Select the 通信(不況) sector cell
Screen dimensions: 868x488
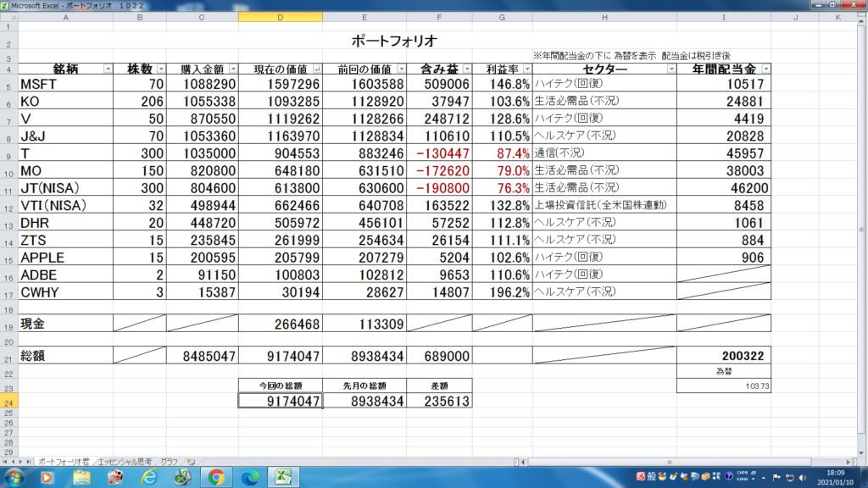pyautogui.click(x=604, y=153)
